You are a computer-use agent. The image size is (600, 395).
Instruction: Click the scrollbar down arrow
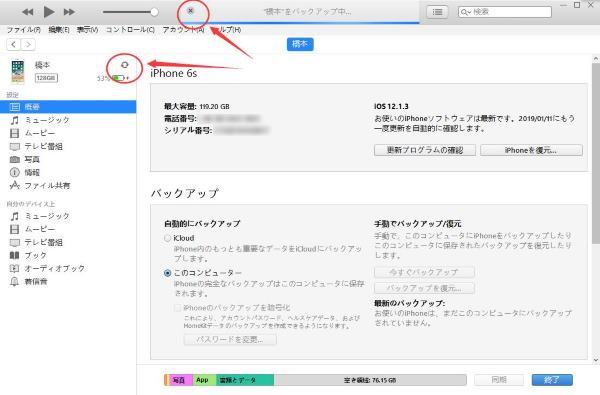596,360
